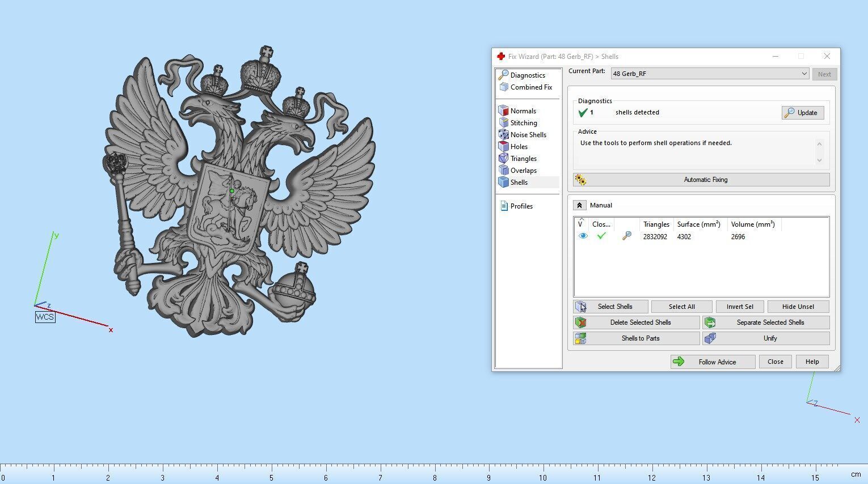Image resolution: width=868 pixels, height=484 pixels.
Task: Convert Shells to Parts
Action: pyautogui.click(x=637, y=338)
